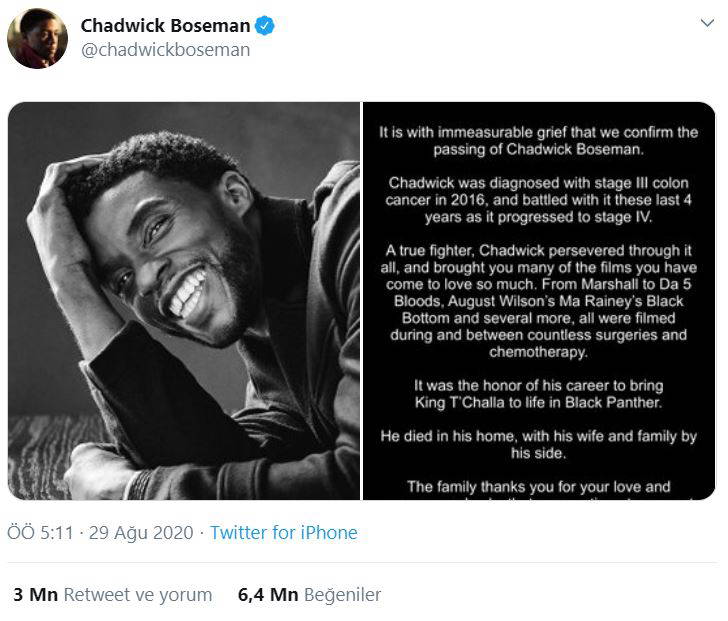Click the "The family thanks you" line
This screenshot has height=621, width=728.
tap(538, 487)
